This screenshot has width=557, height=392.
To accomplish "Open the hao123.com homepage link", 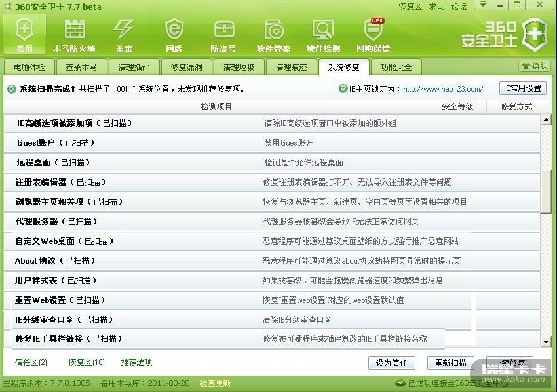I will click(x=443, y=89).
